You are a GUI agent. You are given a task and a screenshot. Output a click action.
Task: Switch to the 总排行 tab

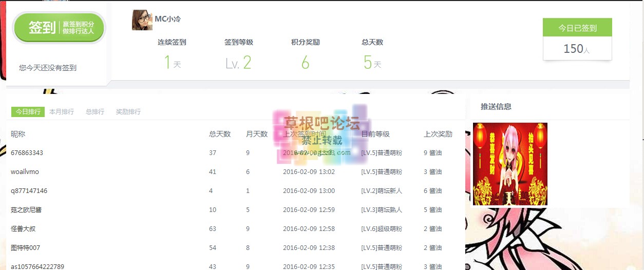(95, 111)
